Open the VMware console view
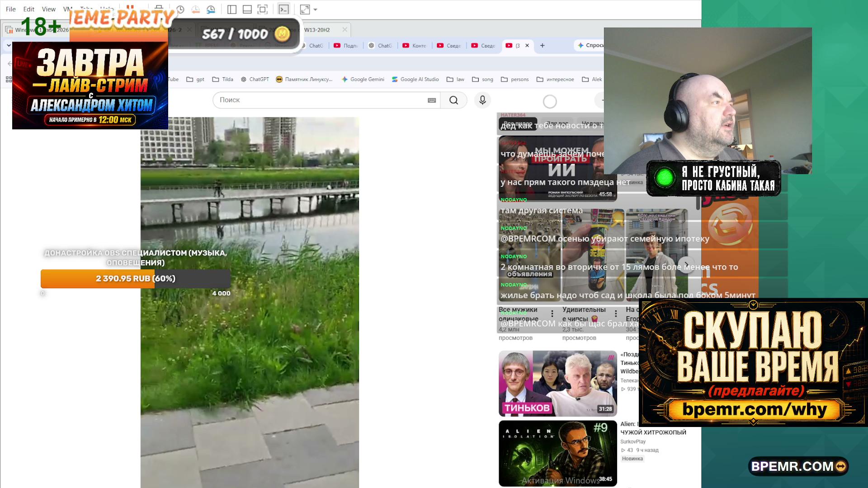The image size is (868, 488). (x=283, y=9)
